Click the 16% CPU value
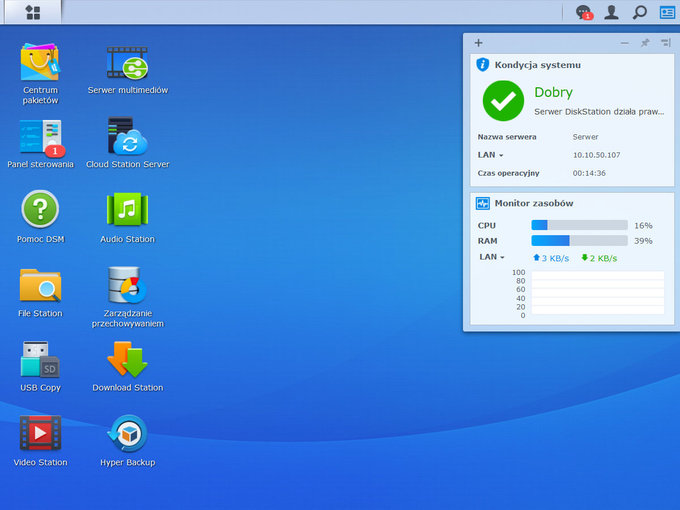The height and width of the screenshot is (510, 680). pyautogui.click(x=643, y=226)
